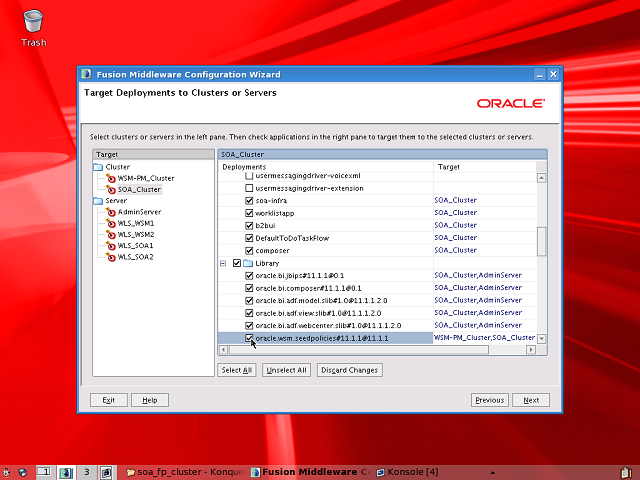Switch to virtual desktop 3 in pager

pyautogui.click(x=86, y=472)
